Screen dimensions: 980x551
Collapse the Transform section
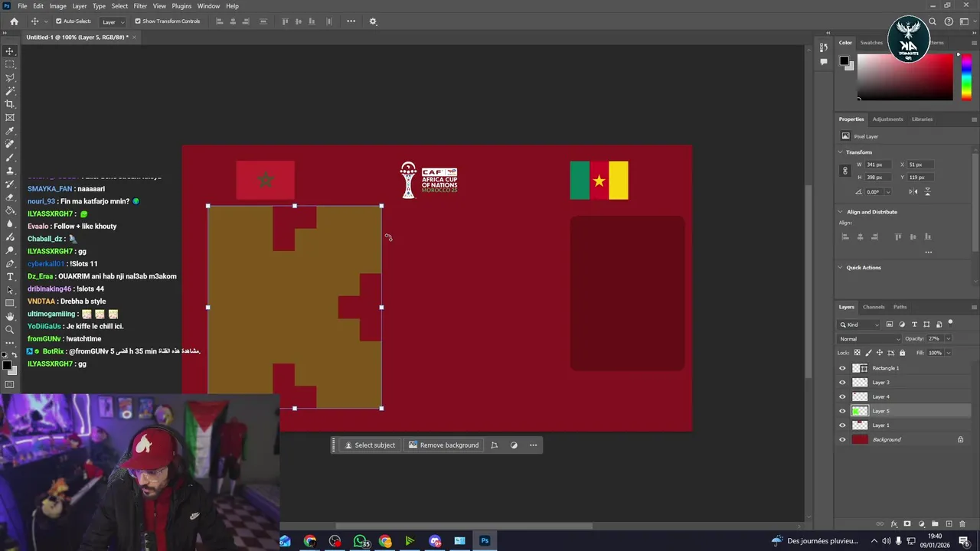click(841, 152)
